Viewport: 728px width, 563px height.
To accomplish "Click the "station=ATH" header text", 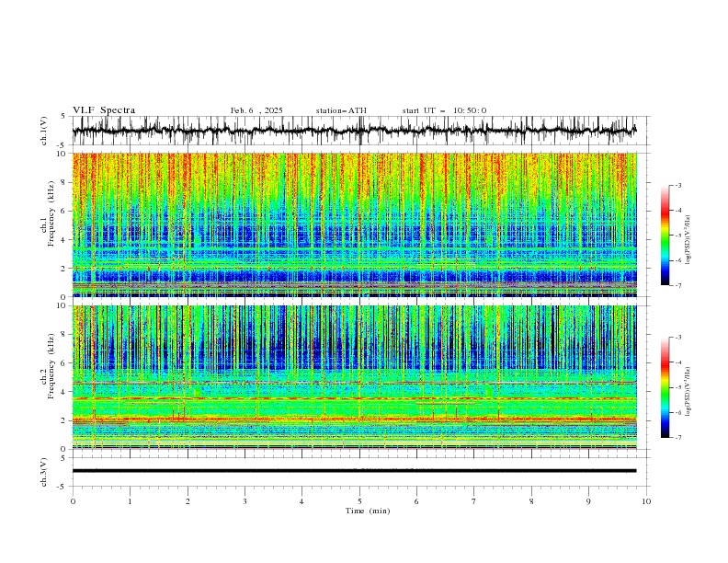I will [x=341, y=110].
